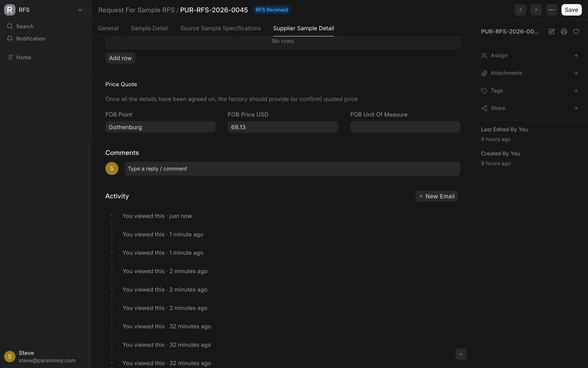Click the heart like icon
This screenshot has height=368, width=588.
(x=576, y=31)
